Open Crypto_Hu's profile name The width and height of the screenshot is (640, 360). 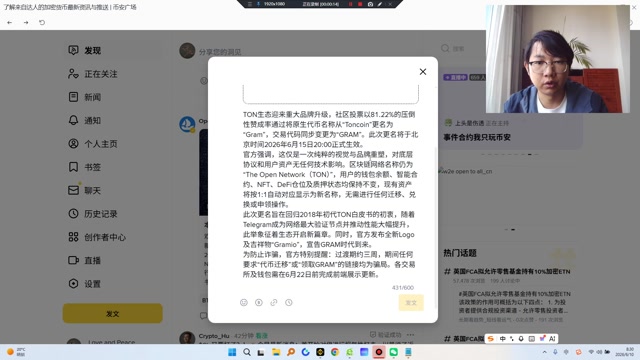[214, 336]
